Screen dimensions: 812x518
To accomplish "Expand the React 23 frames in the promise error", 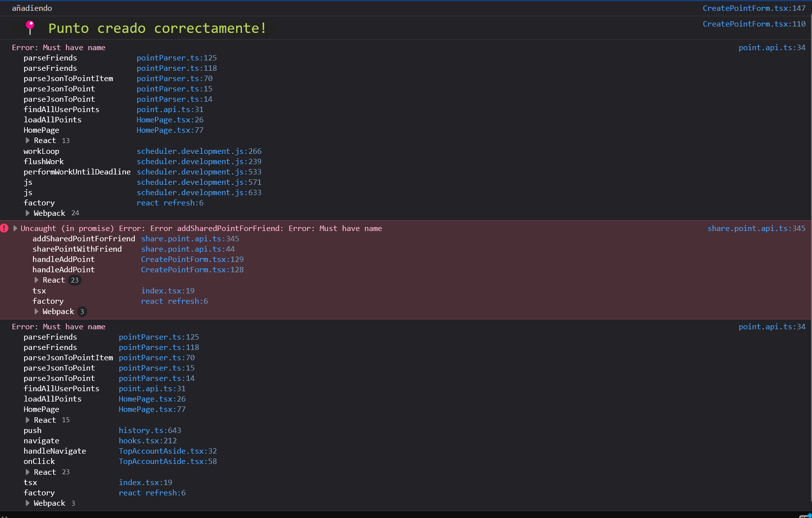I will pyautogui.click(x=36, y=280).
